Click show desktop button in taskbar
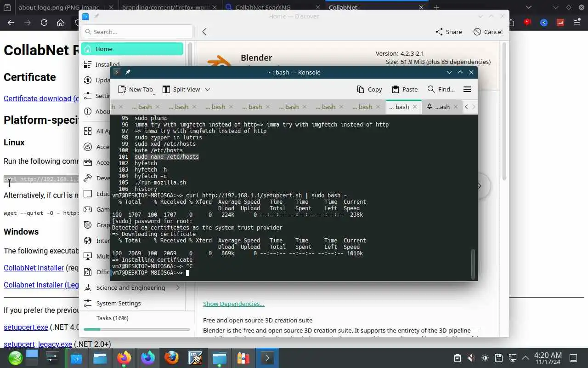 coord(573,358)
